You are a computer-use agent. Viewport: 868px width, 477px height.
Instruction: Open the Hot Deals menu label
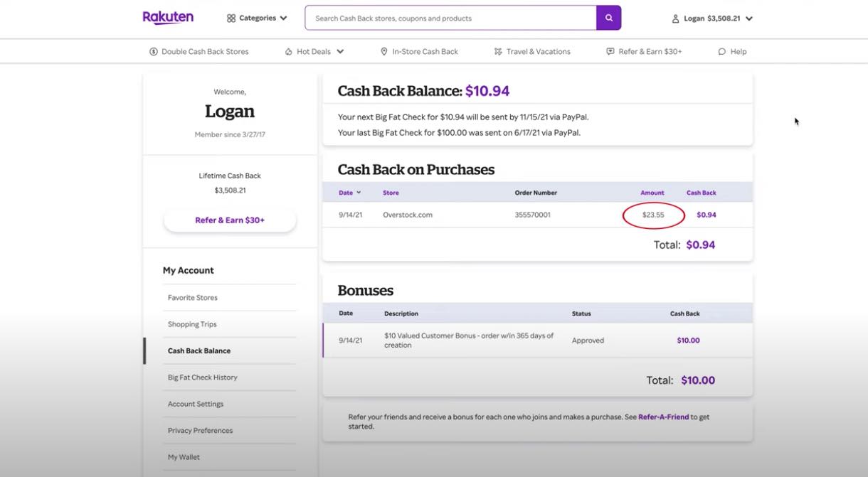coord(314,51)
